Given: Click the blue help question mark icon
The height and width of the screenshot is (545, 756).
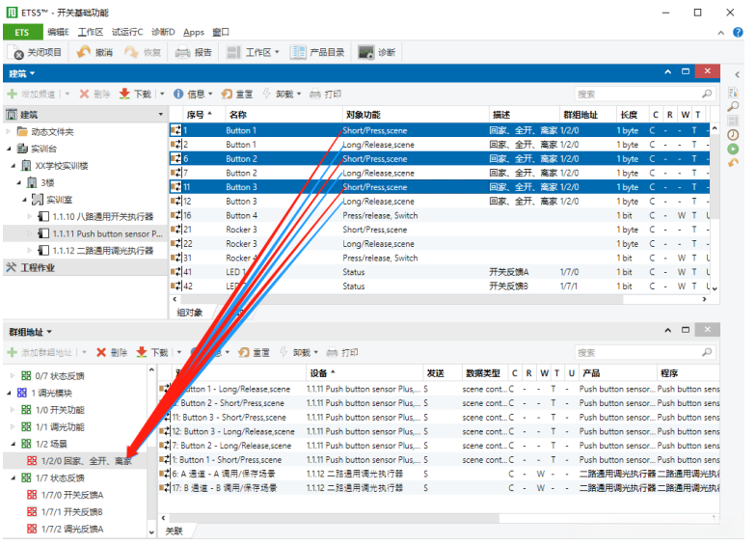Looking at the screenshot, I should [x=738, y=33].
